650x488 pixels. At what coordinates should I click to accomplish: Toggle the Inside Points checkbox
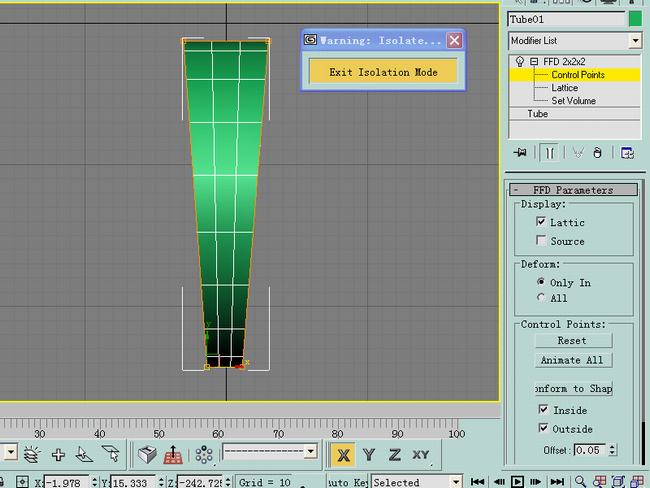(x=543, y=409)
